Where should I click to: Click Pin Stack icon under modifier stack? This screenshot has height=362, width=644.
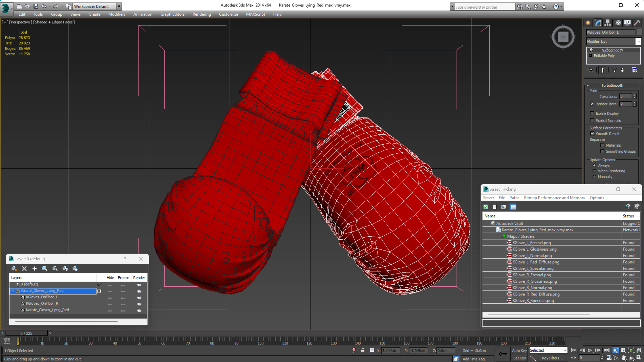(591, 70)
